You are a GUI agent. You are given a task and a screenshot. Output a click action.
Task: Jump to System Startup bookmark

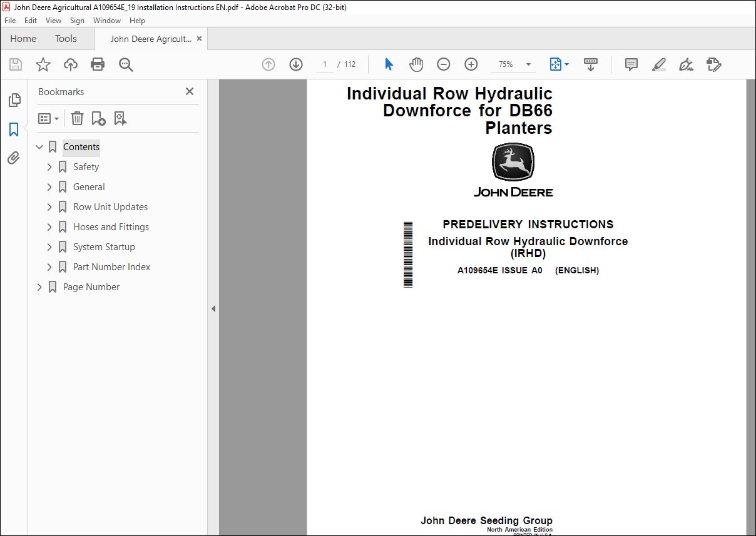click(104, 247)
